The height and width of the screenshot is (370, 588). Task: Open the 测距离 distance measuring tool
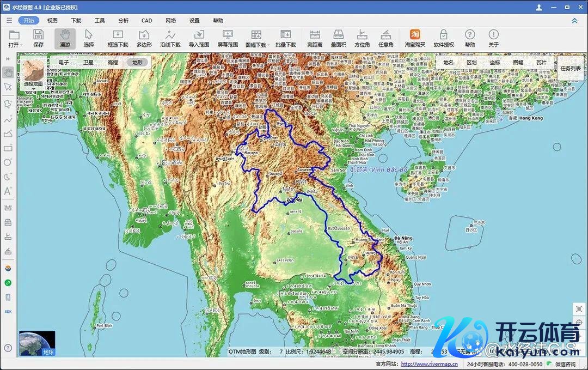click(x=315, y=38)
